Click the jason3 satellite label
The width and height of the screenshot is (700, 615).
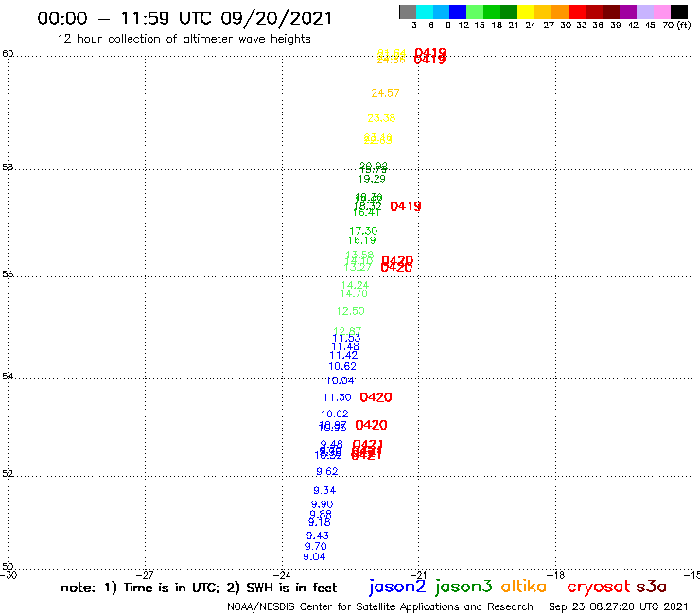pyautogui.click(x=464, y=587)
